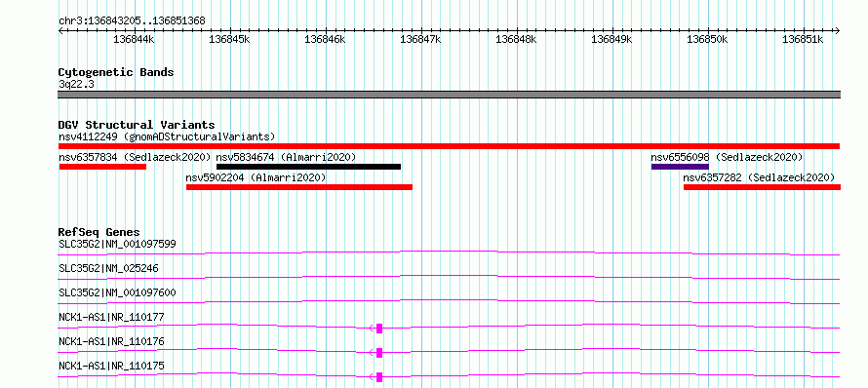Click the 136851k ruler tick label
The image size is (868, 388).
click(804, 39)
